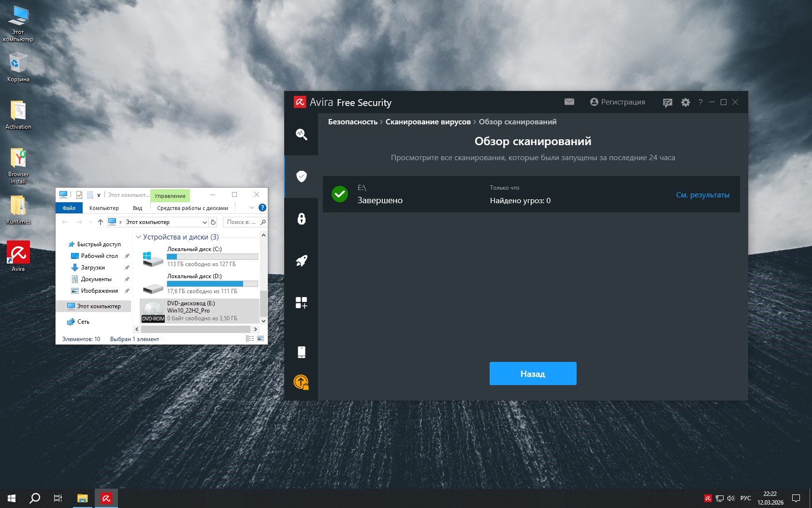Screen dimensions: 812x508
Task: Open the Performance rocket icon in Avira sidebar
Action: pyautogui.click(x=301, y=261)
